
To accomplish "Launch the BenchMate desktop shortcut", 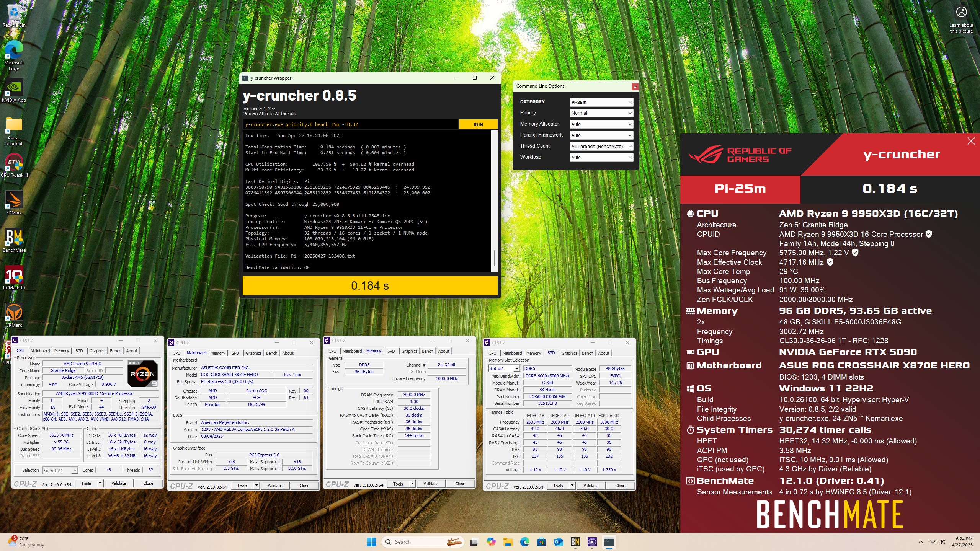I will (x=14, y=240).
